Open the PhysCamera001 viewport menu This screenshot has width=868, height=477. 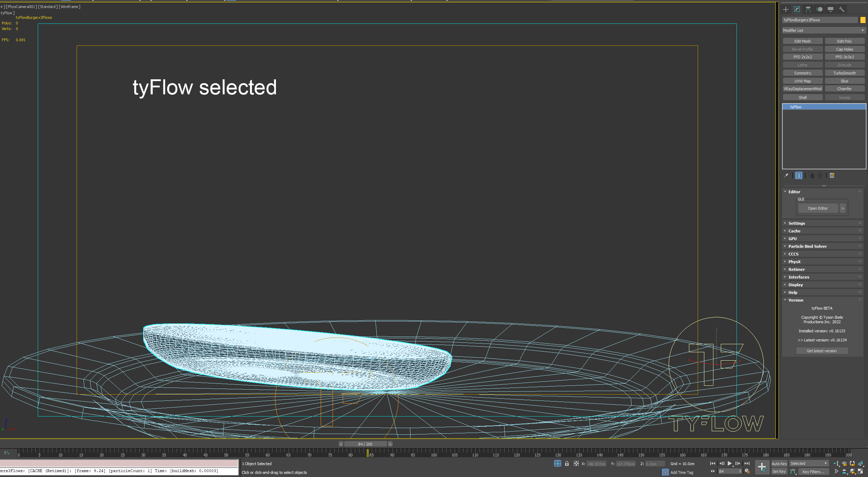point(21,7)
